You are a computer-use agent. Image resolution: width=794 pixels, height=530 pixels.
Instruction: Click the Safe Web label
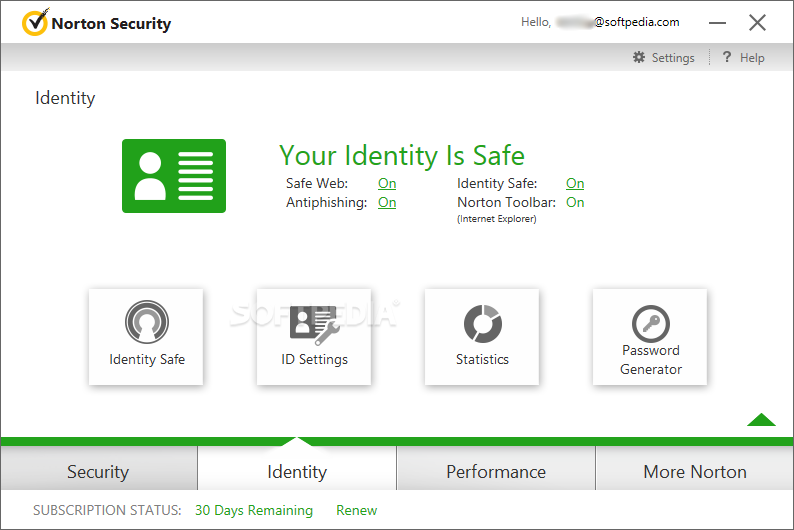point(317,183)
